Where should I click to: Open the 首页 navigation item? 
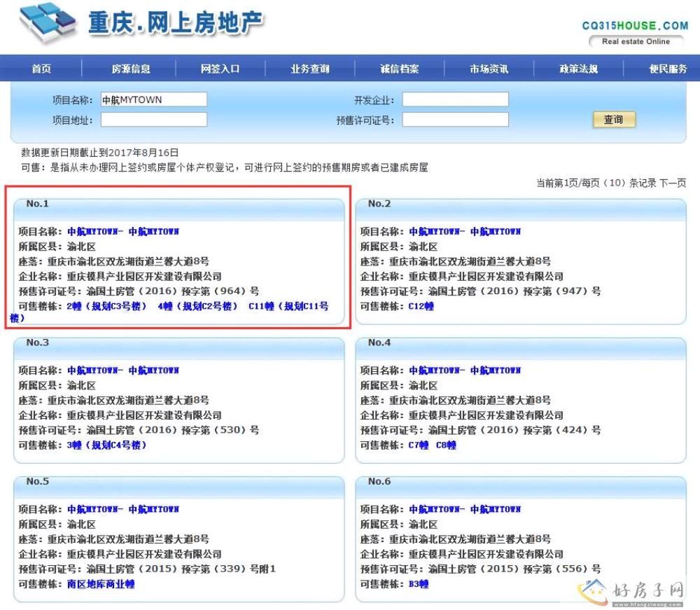[41, 69]
